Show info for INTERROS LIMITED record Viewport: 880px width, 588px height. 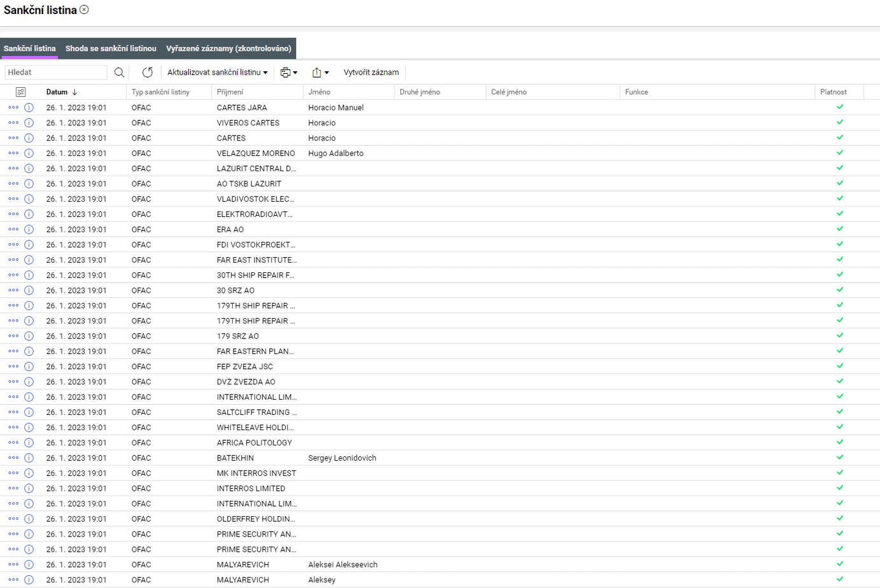tap(29, 489)
